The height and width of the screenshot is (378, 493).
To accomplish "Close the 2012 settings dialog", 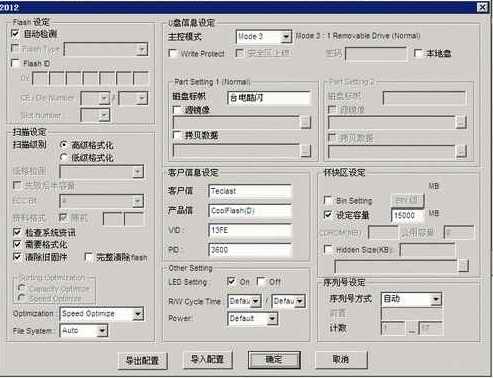I will 482,7.
